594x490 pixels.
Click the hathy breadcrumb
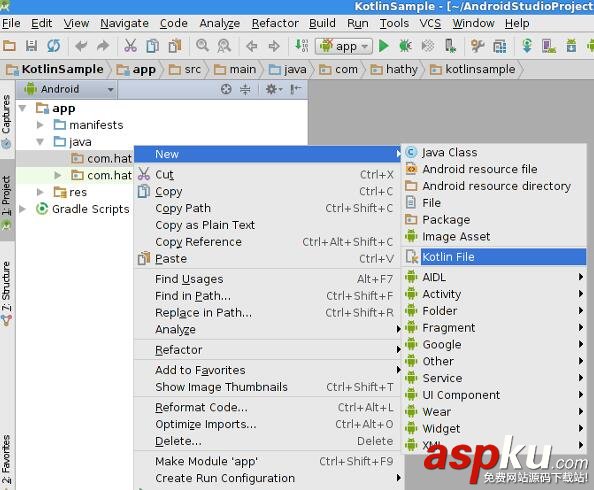[x=394, y=69]
